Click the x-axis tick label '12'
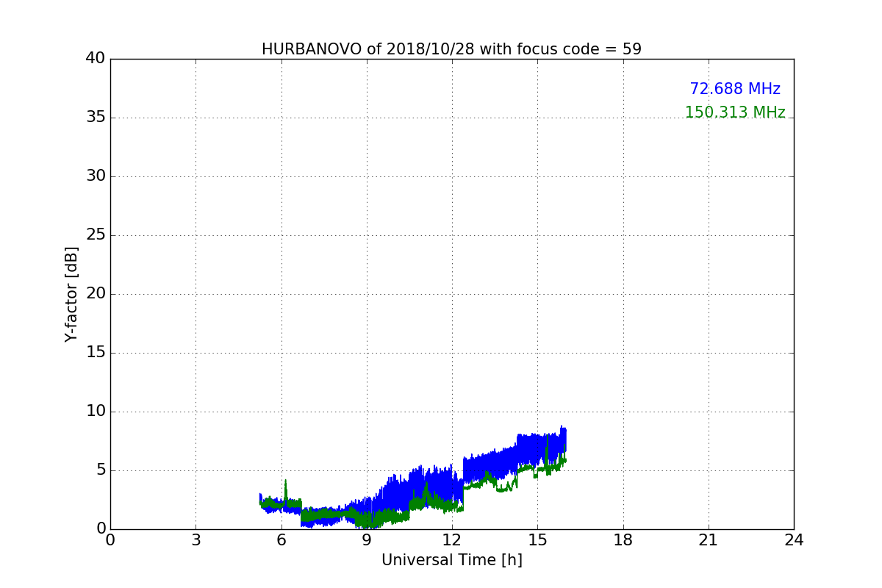The height and width of the screenshot is (588, 882). [452, 540]
